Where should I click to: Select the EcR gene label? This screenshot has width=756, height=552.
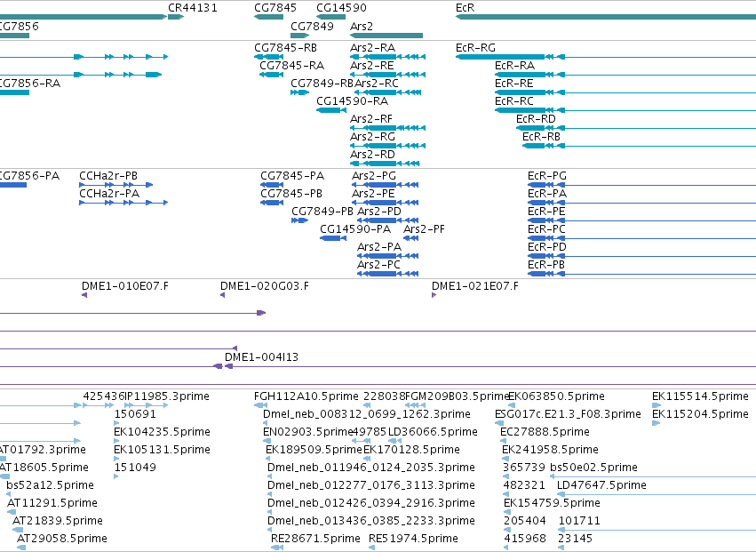click(x=465, y=8)
